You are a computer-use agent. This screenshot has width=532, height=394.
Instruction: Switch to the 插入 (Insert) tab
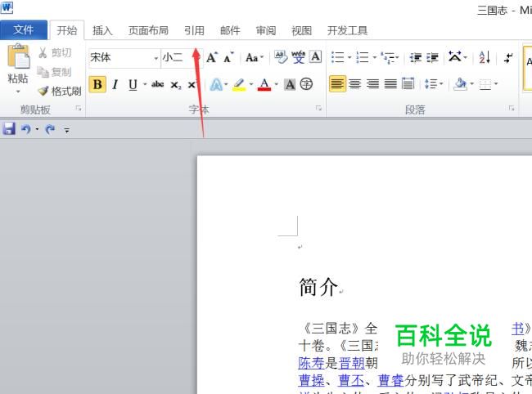coord(102,30)
